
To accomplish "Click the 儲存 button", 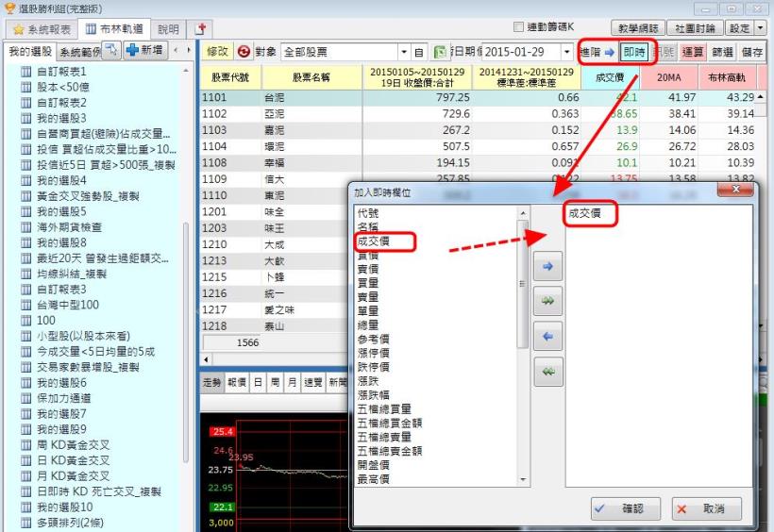I will [x=751, y=52].
